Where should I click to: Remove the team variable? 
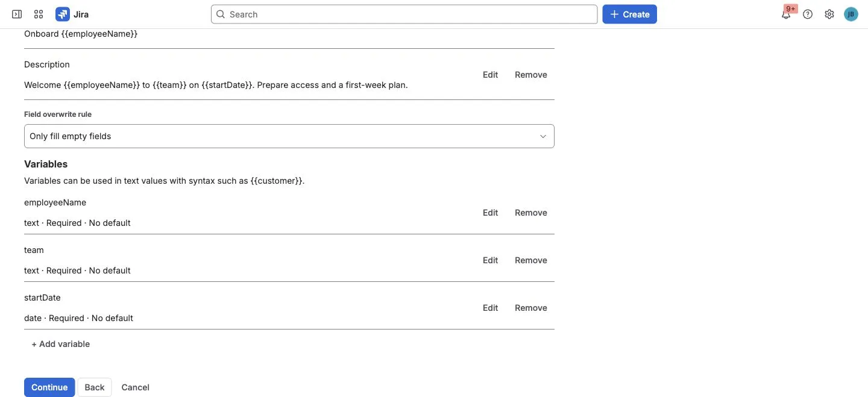(530, 260)
